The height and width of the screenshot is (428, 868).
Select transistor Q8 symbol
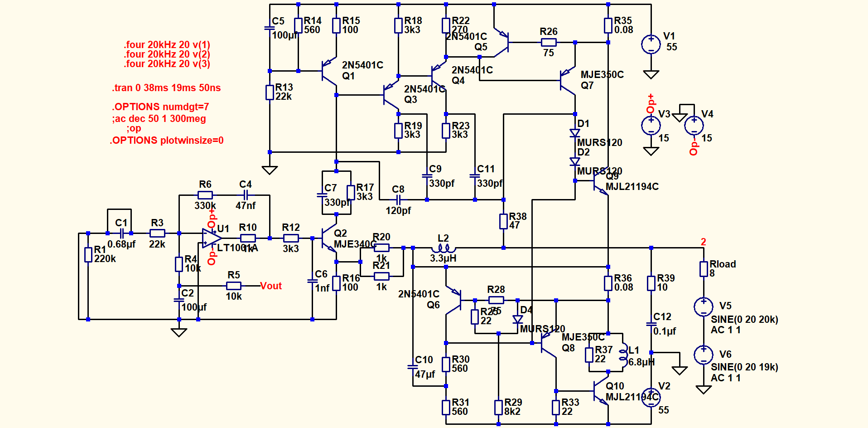click(549, 343)
